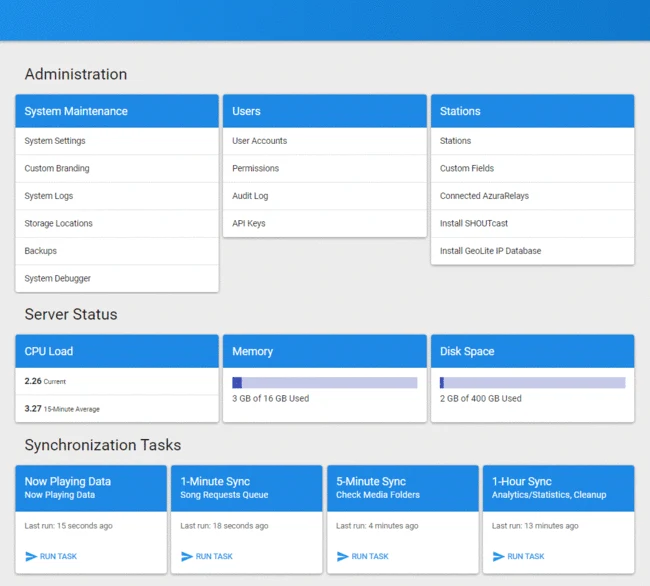Click the Disk Space card header
This screenshot has height=586, width=650.
pyautogui.click(x=533, y=351)
